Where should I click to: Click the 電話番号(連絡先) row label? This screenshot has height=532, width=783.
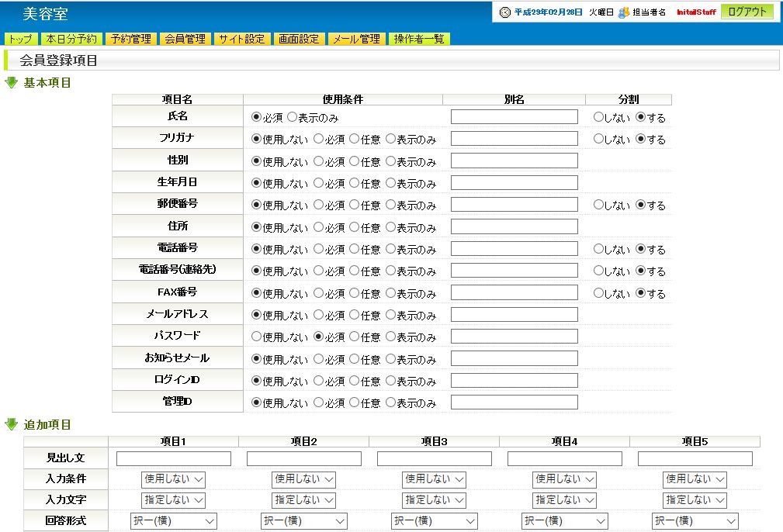(177, 270)
